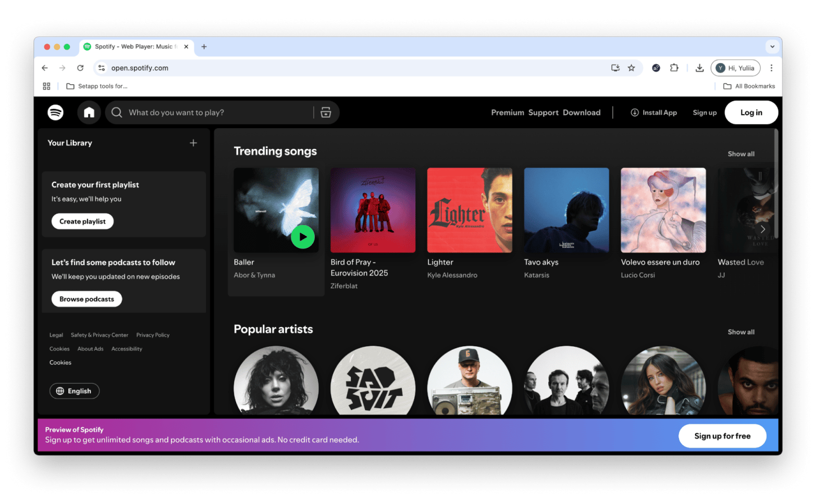Reload the page with refresh icon
813x504 pixels.
coord(80,68)
